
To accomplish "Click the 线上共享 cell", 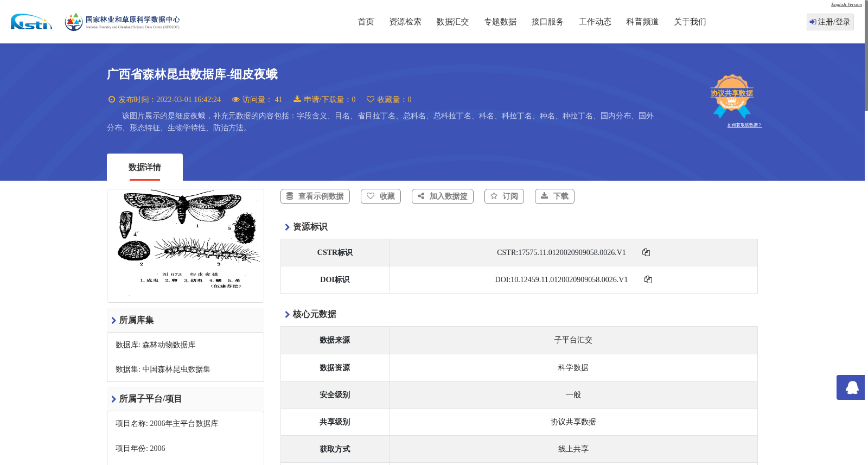I will click(x=573, y=449).
